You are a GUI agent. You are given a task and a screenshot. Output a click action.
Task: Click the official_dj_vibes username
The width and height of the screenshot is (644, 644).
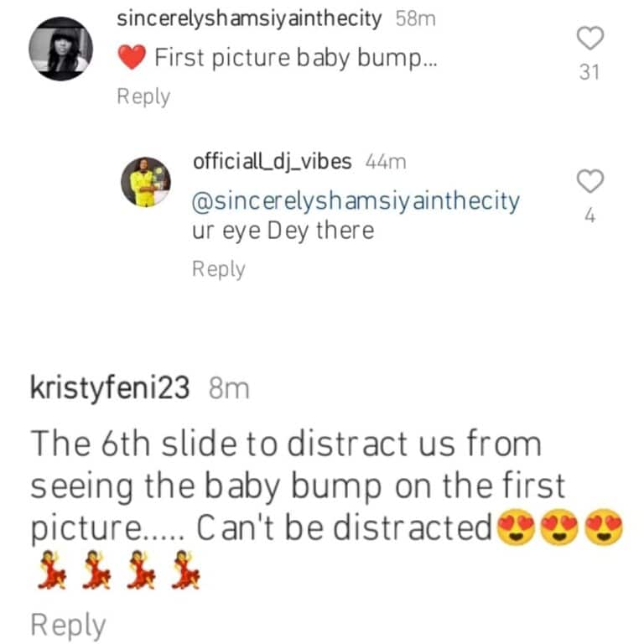coord(272,162)
